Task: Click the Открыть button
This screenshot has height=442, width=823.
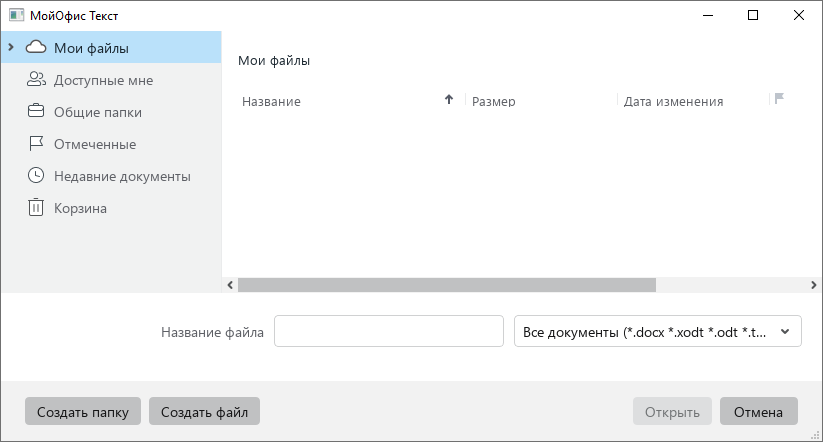Action: pyautogui.click(x=672, y=411)
